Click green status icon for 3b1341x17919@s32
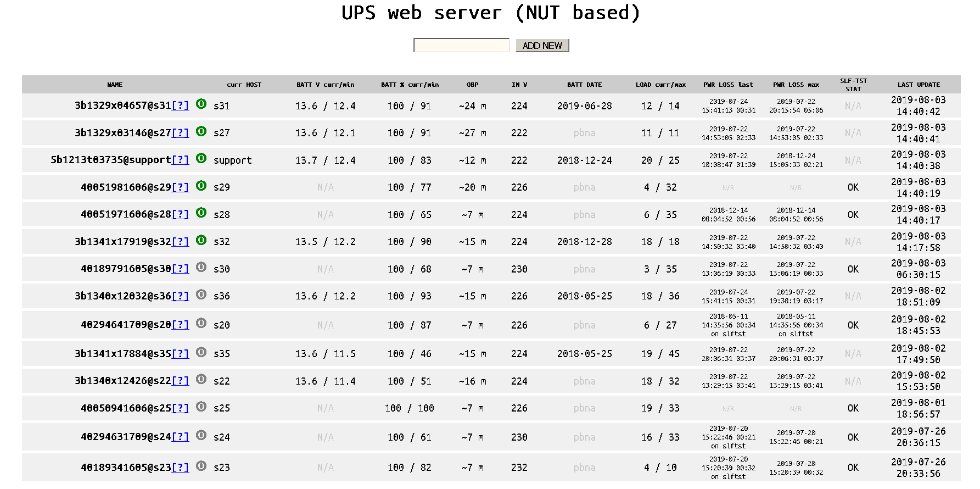This screenshot has height=489, width=980. 201,240
